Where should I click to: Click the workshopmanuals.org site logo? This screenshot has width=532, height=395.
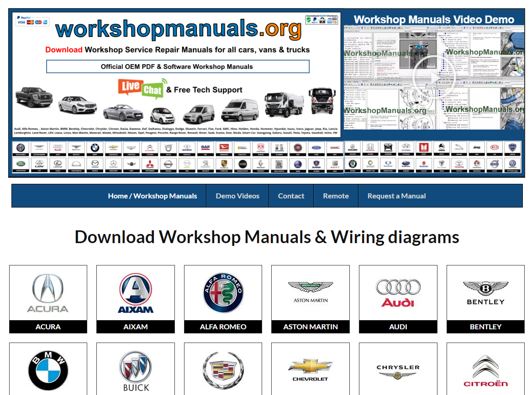pos(179,29)
